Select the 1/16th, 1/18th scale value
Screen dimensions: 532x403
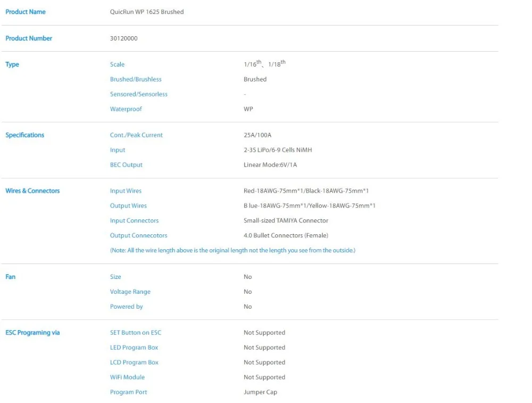[x=264, y=64]
